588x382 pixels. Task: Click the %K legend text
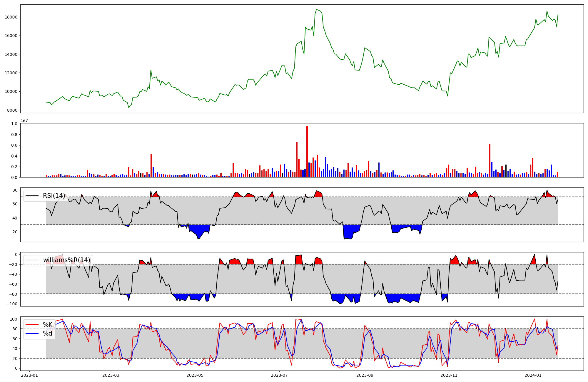[x=48, y=325]
